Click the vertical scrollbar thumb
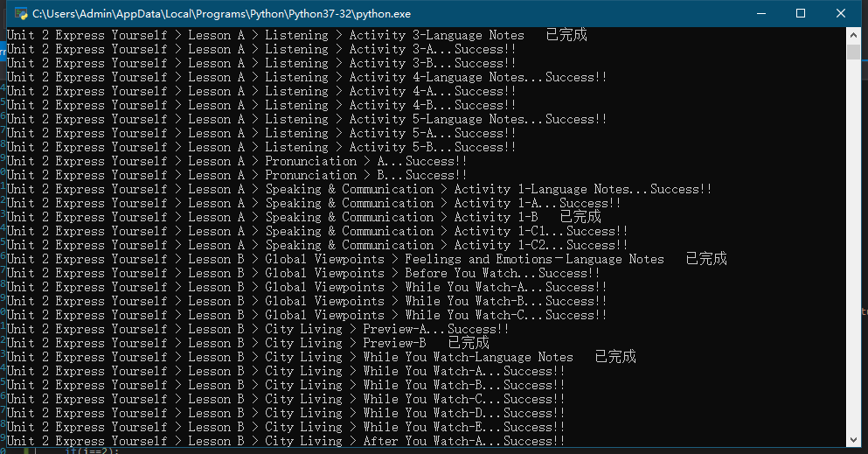 (x=853, y=52)
